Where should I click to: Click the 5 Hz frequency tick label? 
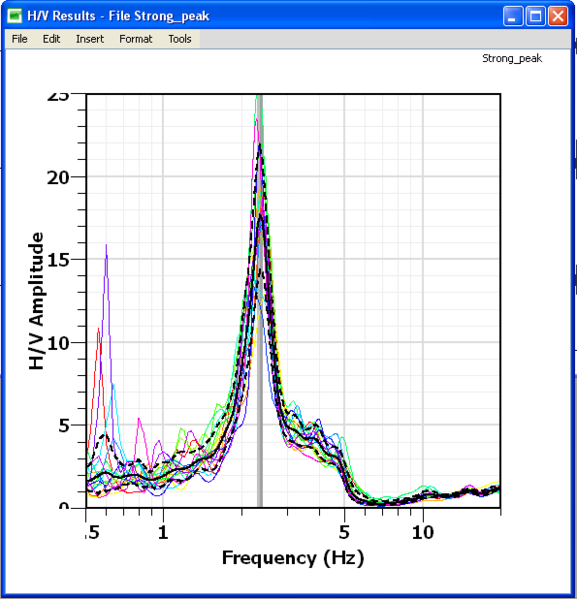pyautogui.click(x=344, y=533)
